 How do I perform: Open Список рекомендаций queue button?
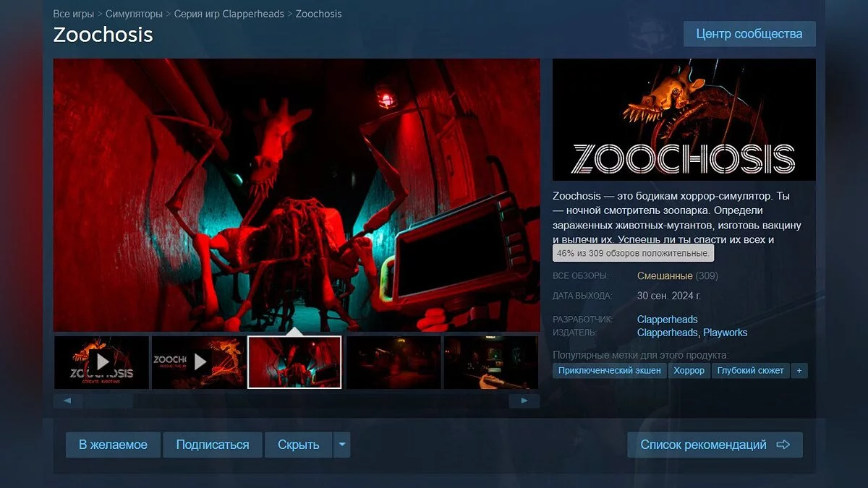click(x=715, y=445)
